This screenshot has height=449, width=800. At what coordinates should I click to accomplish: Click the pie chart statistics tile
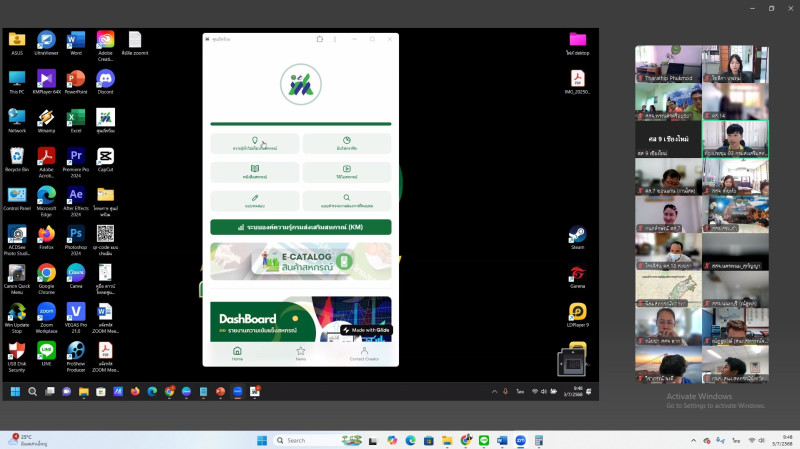(x=347, y=143)
